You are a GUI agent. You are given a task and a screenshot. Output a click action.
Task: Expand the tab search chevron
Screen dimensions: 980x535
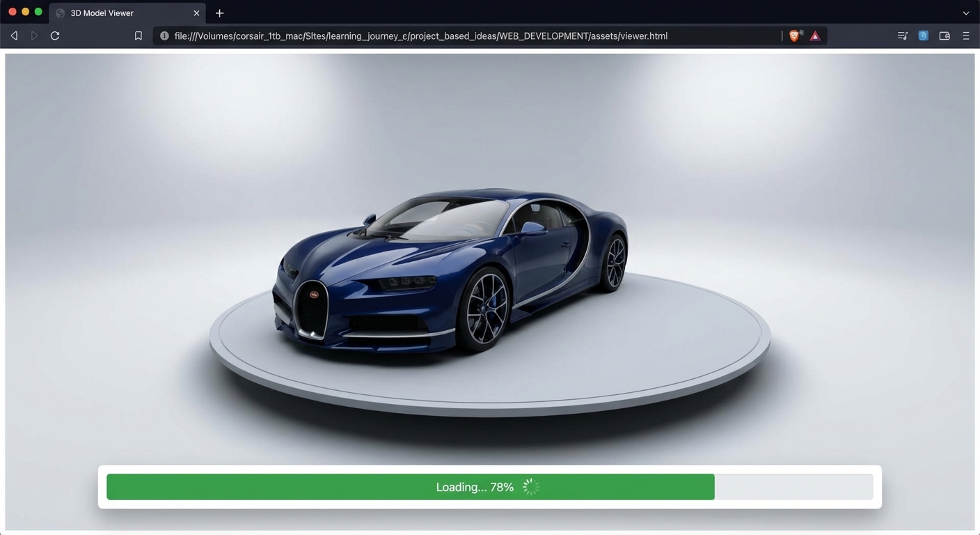point(966,13)
